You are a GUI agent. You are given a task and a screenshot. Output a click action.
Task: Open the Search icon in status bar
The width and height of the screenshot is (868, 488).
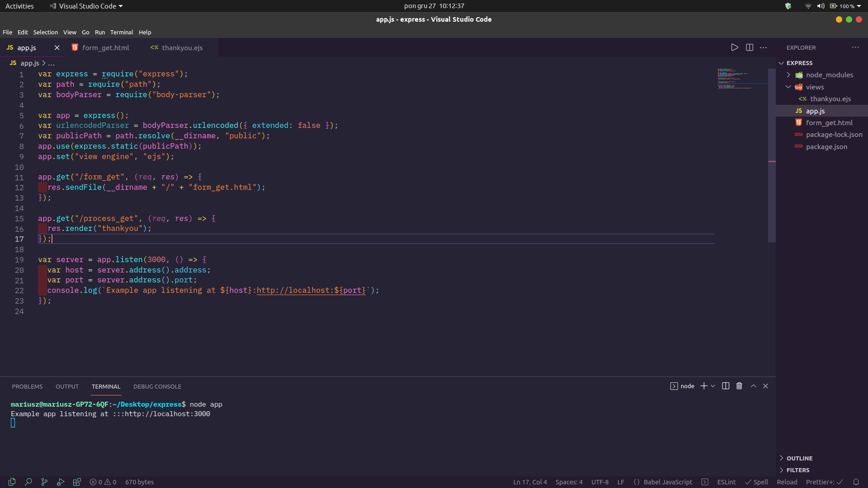(x=28, y=482)
